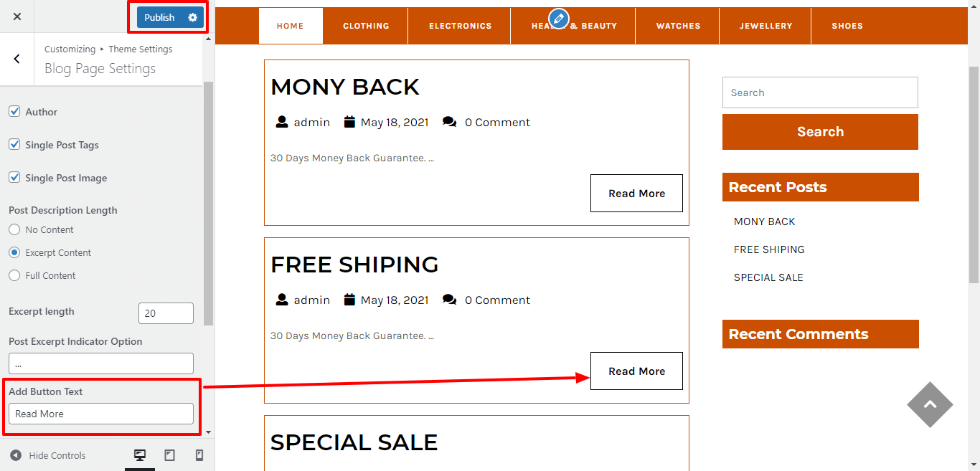Click the scroll-to-top diamond arrow

930,404
